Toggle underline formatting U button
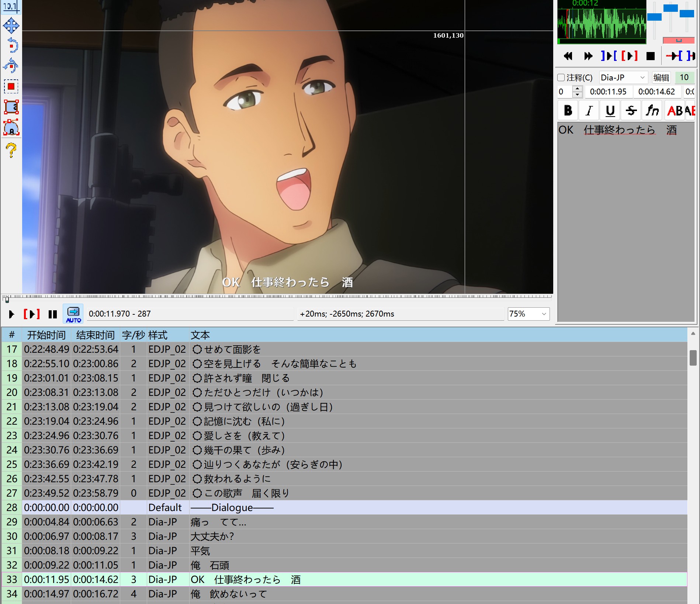Viewport: 700px width, 604px height. click(610, 110)
